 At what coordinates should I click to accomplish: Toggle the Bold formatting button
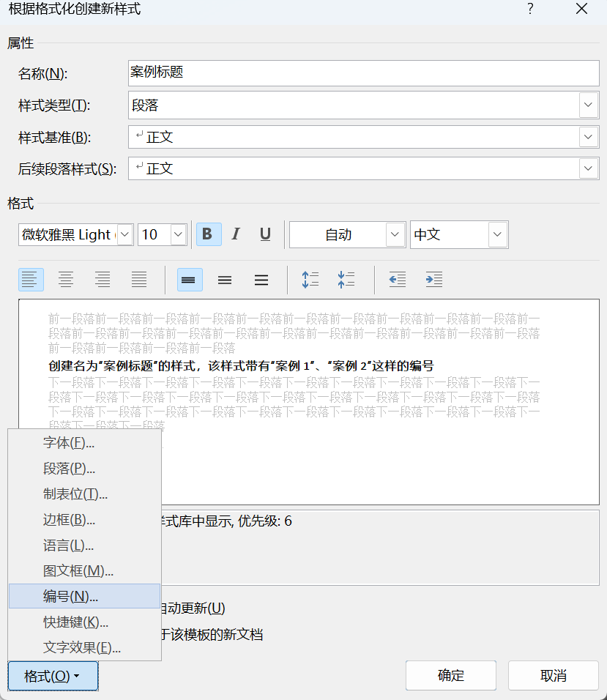point(209,234)
